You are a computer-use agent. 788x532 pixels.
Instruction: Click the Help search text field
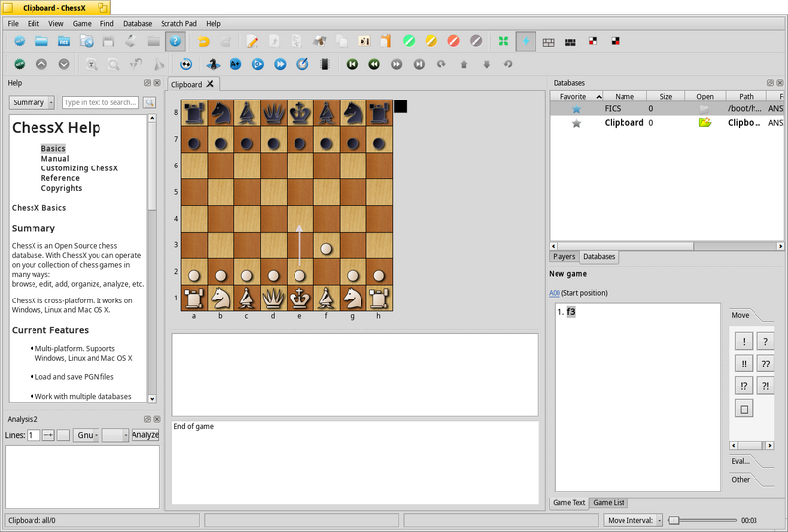click(100, 102)
